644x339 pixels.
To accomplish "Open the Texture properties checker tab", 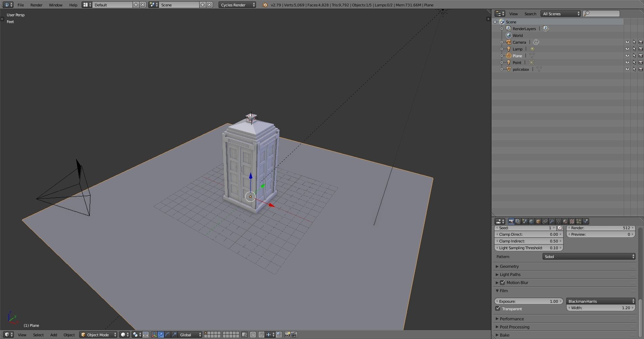I will pyautogui.click(x=572, y=221).
